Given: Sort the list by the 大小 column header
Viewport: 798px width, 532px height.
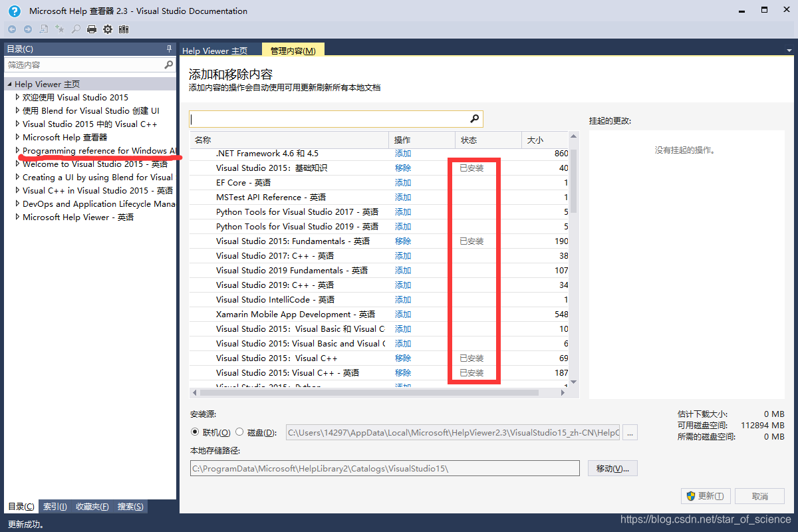Looking at the screenshot, I should [x=545, y=140].
